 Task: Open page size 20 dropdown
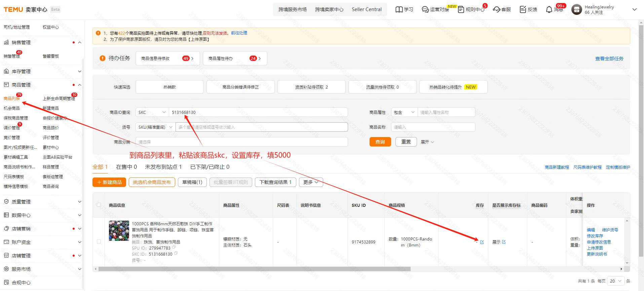tap(616, 281)
